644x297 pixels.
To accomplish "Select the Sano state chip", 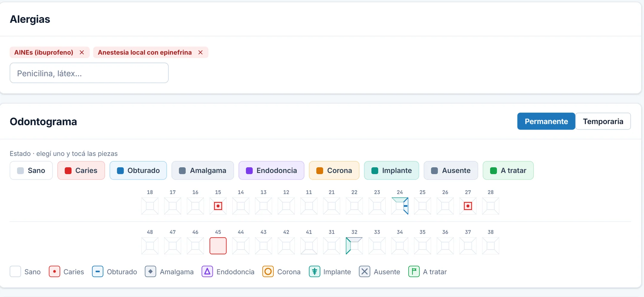I will pos(31,170).
